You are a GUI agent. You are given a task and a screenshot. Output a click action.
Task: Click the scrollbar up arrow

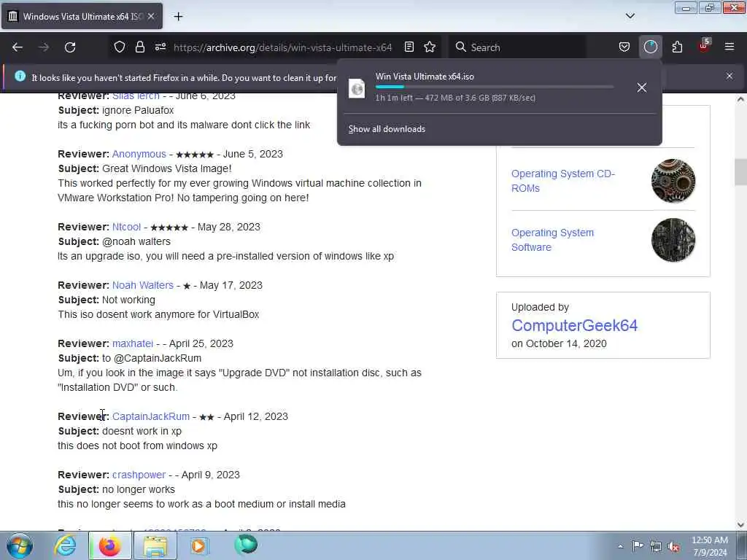(x=740, y=99)
